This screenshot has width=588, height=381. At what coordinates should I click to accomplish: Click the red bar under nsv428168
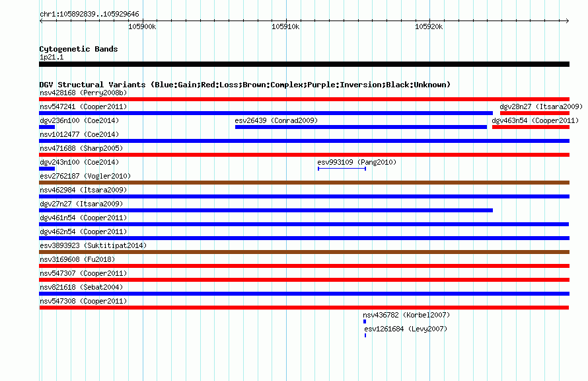[x=304, y=99]
